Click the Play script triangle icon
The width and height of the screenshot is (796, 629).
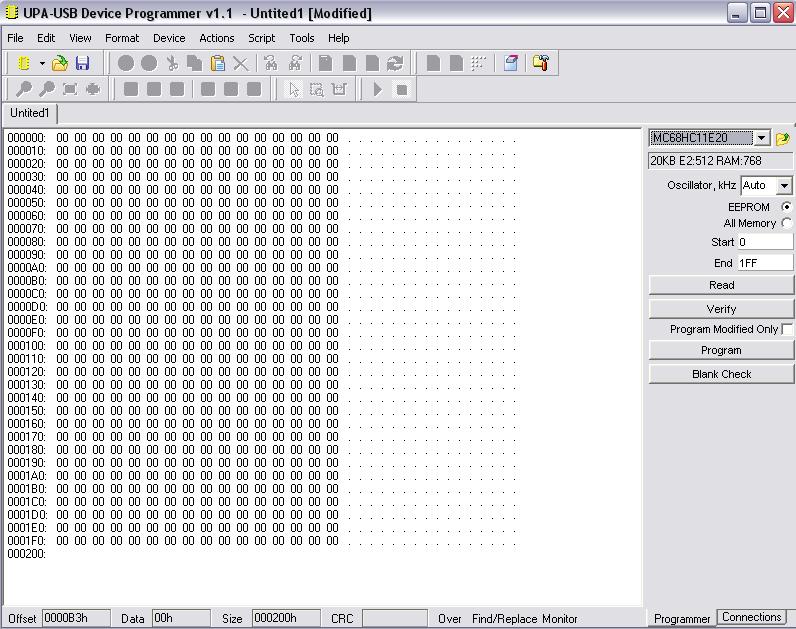pos(377,89)
